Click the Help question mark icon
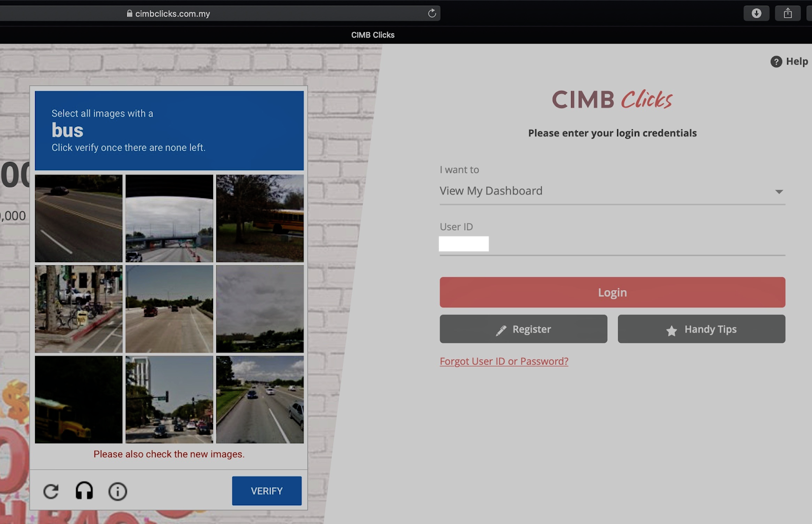Image resolution: width=812 pixels, height=524 pixels. (776, 62)
